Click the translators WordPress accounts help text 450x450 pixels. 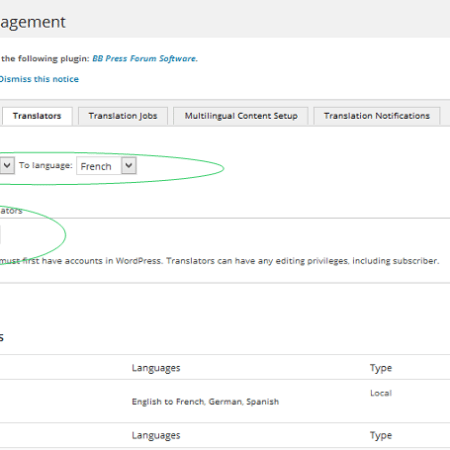click(219, 261)
